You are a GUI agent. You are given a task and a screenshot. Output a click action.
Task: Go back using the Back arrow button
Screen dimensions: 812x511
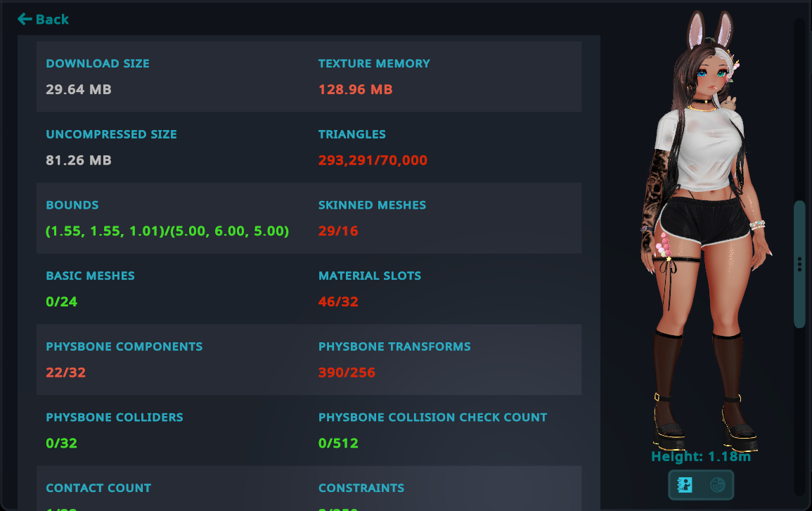43,19
